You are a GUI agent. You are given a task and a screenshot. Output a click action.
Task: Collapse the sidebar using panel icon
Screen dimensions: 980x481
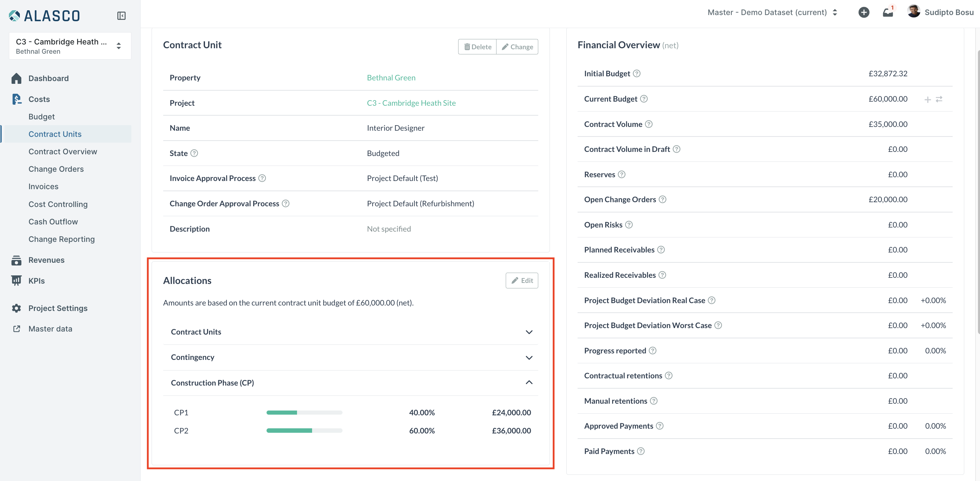click(x=121, y=16)
